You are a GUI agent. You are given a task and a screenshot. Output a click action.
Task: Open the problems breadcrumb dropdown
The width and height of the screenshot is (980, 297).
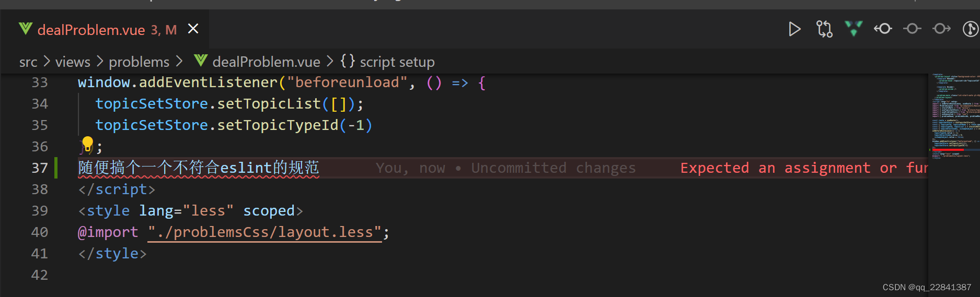[139, 62]
